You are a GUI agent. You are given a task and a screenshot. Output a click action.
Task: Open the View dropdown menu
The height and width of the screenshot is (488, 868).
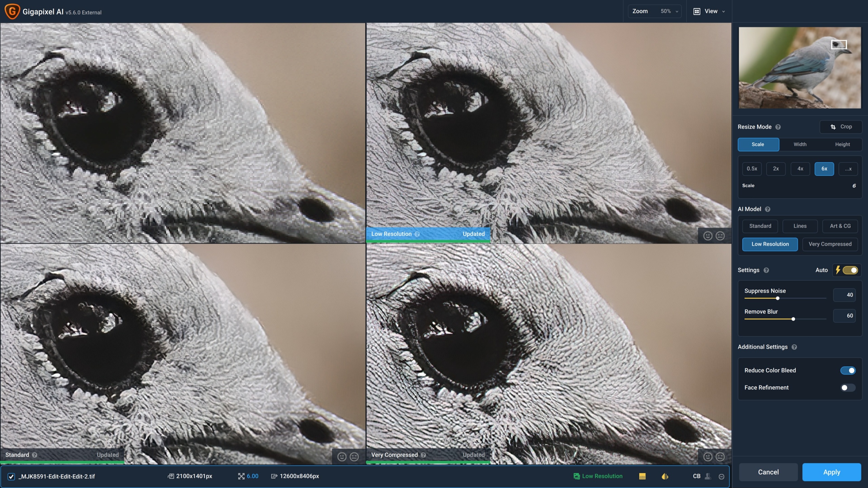710,12
